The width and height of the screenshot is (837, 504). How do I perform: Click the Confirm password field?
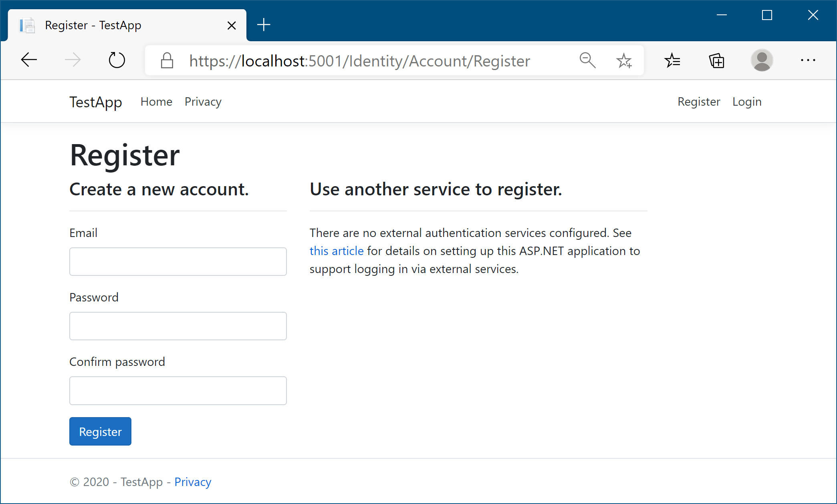[178, 390]
